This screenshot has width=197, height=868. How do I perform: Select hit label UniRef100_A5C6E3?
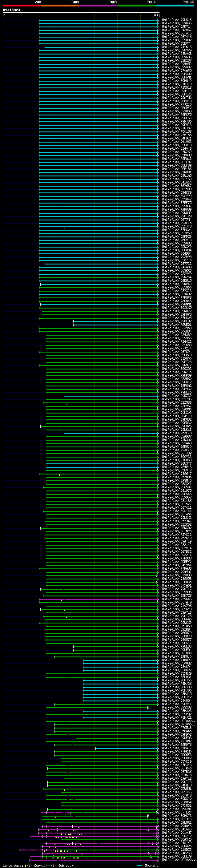pyautogui.click(x=177, y=754)
